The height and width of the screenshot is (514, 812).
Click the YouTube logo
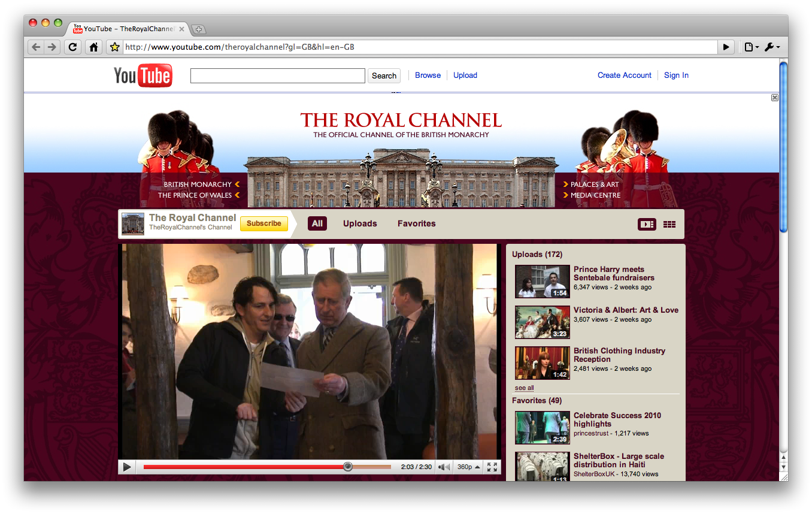click(x=143, y=75)
